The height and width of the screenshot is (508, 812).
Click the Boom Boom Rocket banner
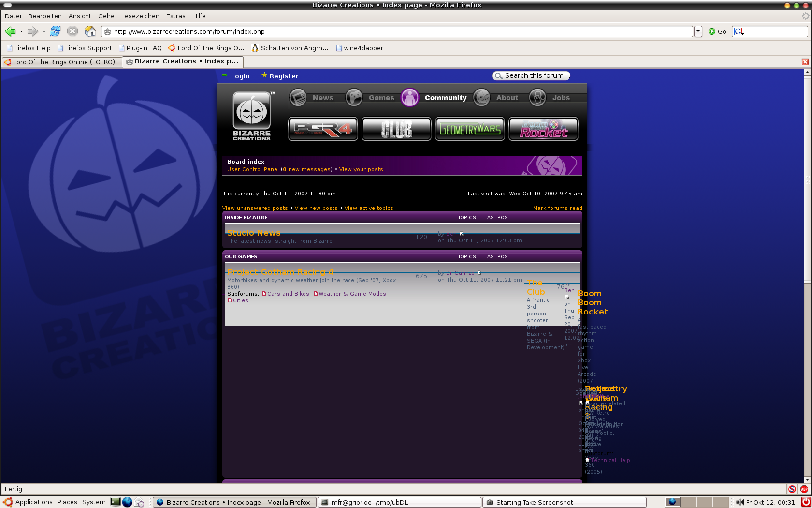tap(543, 129)
